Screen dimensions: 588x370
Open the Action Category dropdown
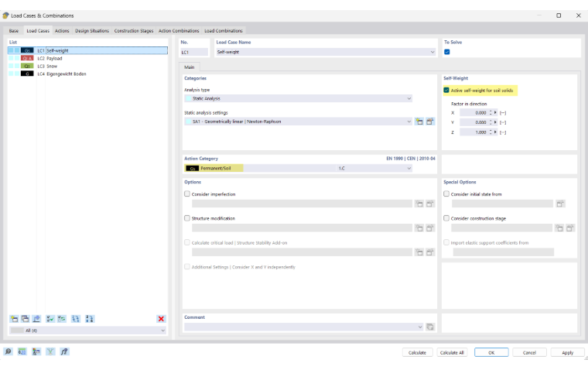point(409,169)
